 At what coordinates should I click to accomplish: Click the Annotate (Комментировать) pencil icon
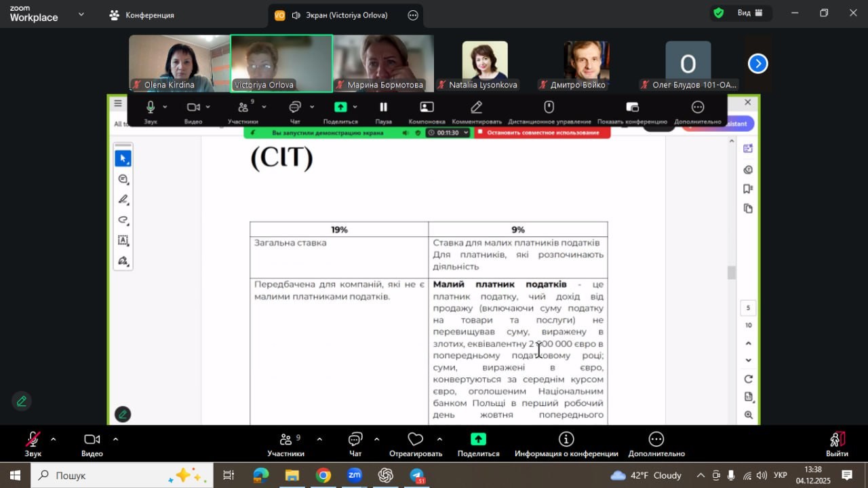click(x=476, y=107)
